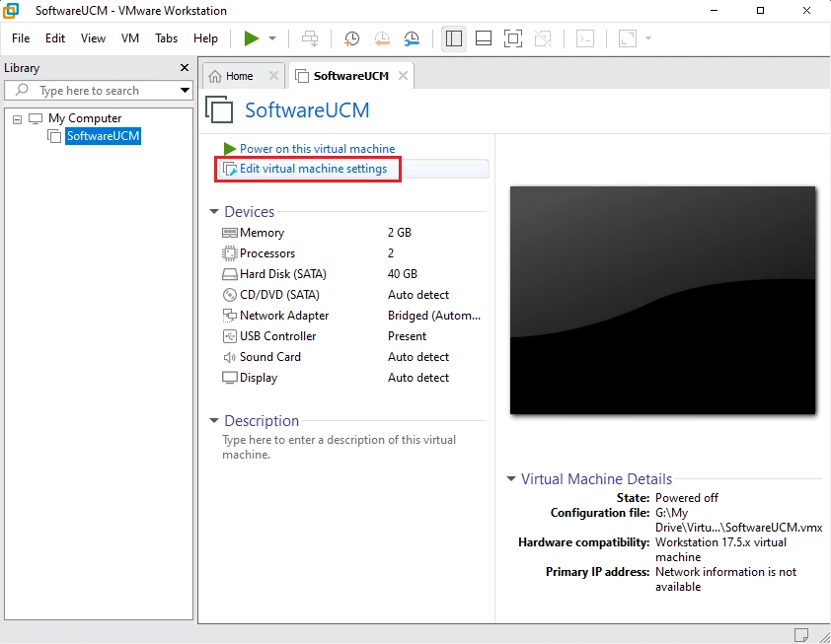This screenshot has width=831, height=644.
Task: Open the console view toolbar icon
Action: tap(585, 38)
